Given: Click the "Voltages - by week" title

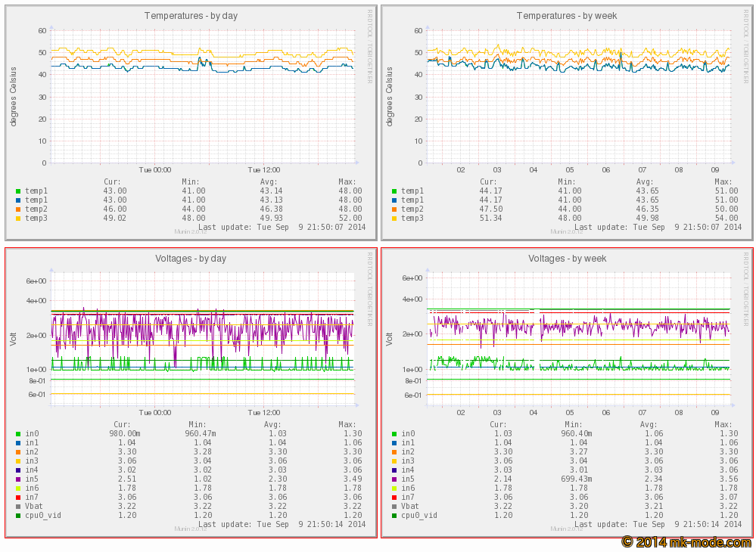Looking at the screenshot, I should tap(567, 259).
